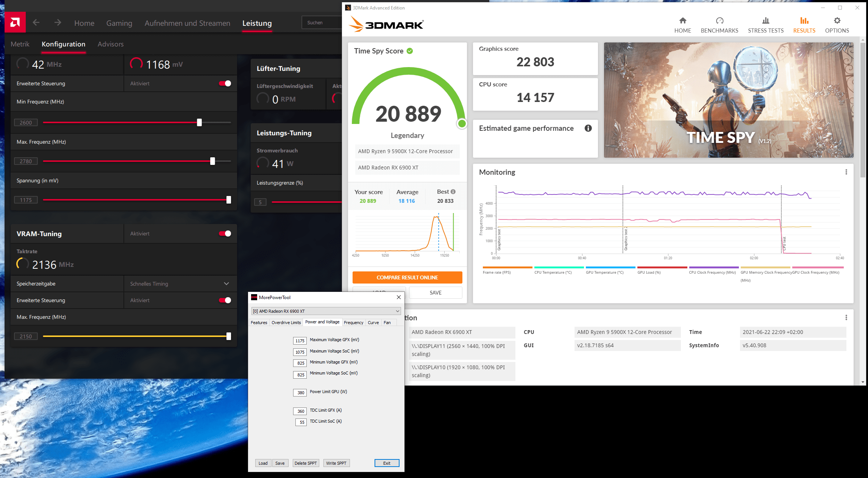Viewport: 868px width, 478px height.
Task: Click the AMD Radeon logo icon
Action: coord(15,22)
